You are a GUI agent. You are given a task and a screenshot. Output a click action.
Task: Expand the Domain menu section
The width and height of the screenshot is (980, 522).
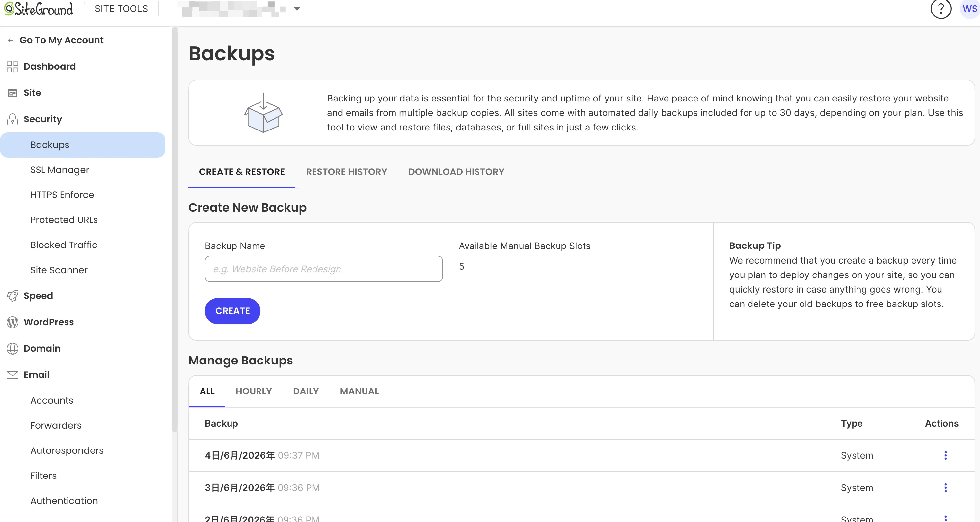(42, 348)
